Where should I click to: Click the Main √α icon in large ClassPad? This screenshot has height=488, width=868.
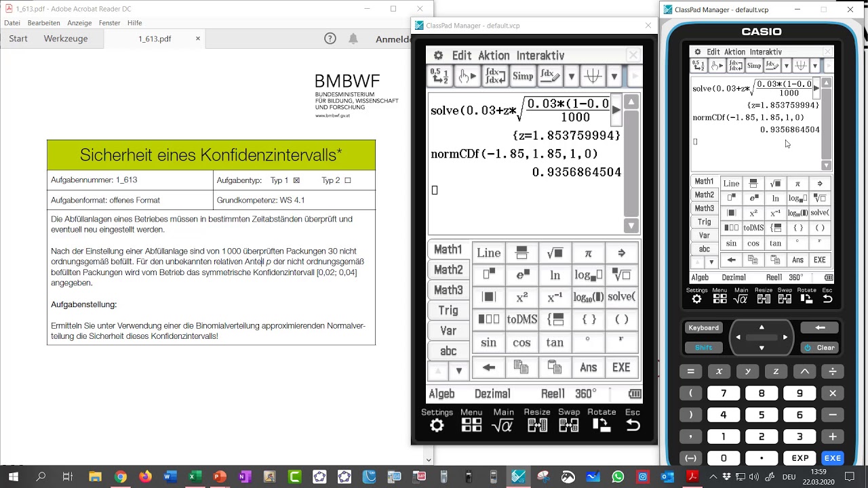(x=503, y=425)
